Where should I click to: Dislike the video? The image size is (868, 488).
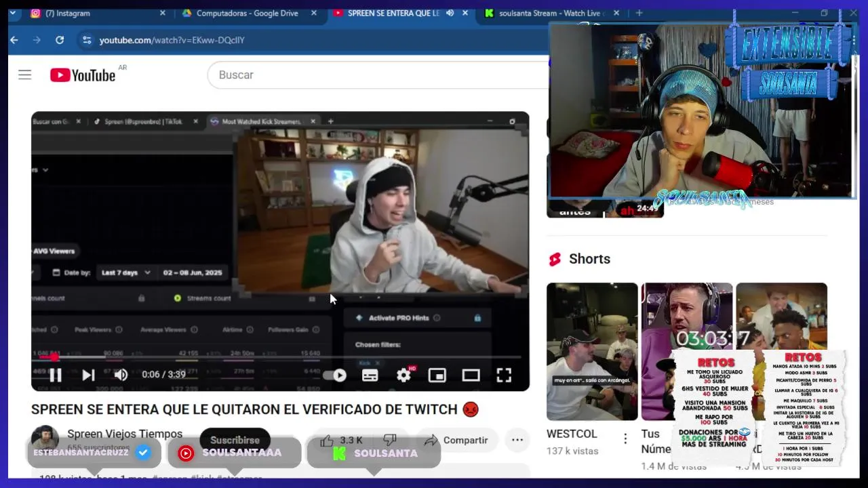(x=390, y=440)
